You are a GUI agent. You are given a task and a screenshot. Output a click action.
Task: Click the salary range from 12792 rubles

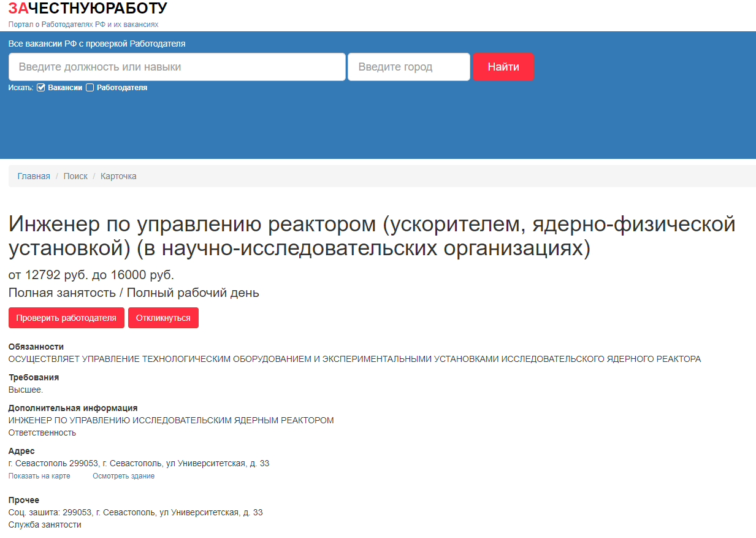pos(91,275)
